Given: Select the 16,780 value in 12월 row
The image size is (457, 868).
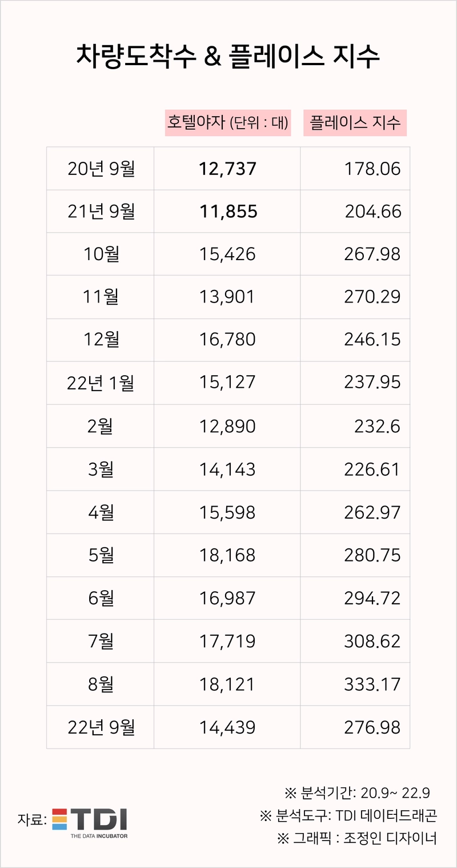Looking at the screenshot, I should [227, 340].
